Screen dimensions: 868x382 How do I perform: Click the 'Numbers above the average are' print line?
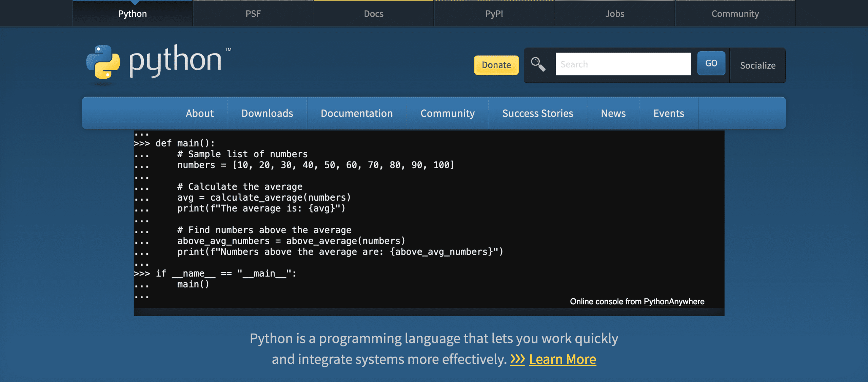(340, 252)
